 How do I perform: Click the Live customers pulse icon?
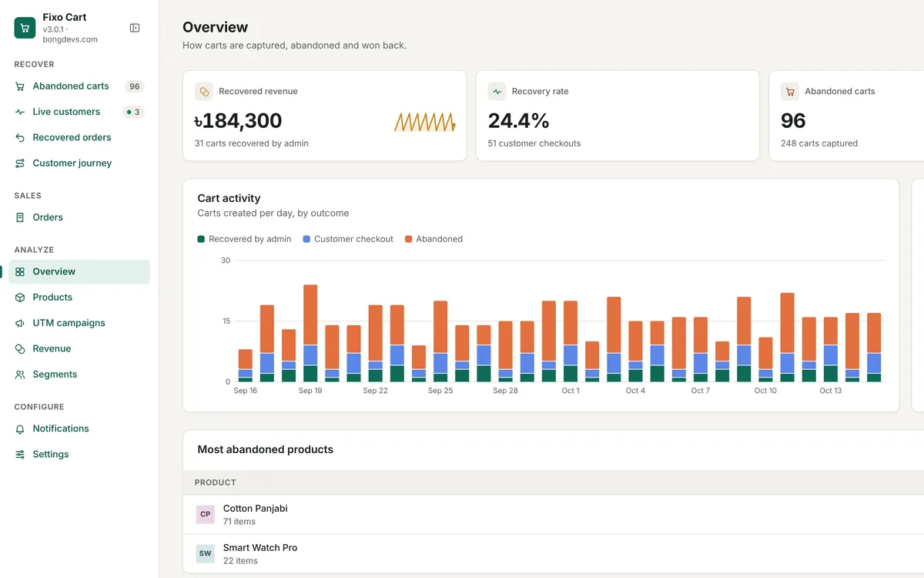(x=20, y=112)
